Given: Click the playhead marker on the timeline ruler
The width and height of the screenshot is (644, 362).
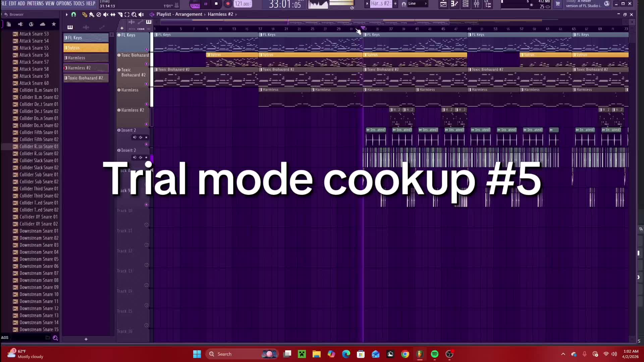Looking at the screenshot, I should tap(363, 28).
